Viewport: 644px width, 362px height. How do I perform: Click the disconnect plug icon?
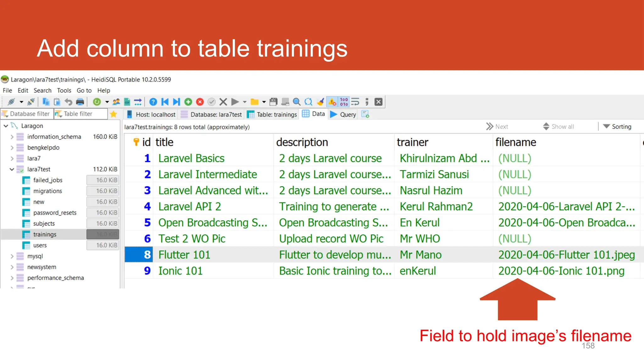(x=31, y=102)
